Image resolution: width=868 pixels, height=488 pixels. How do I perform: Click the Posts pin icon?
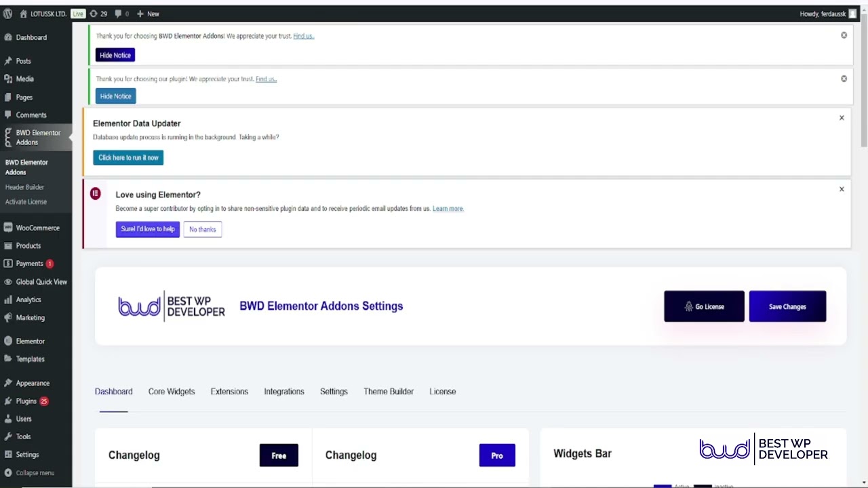[x=8, y=61]
